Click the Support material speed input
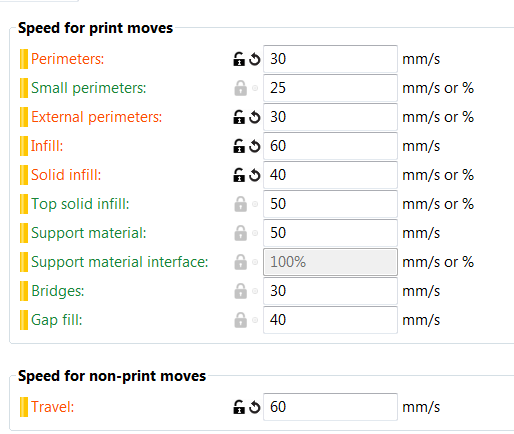The width and height of the screenshot is (514, 434). [330, 233]
